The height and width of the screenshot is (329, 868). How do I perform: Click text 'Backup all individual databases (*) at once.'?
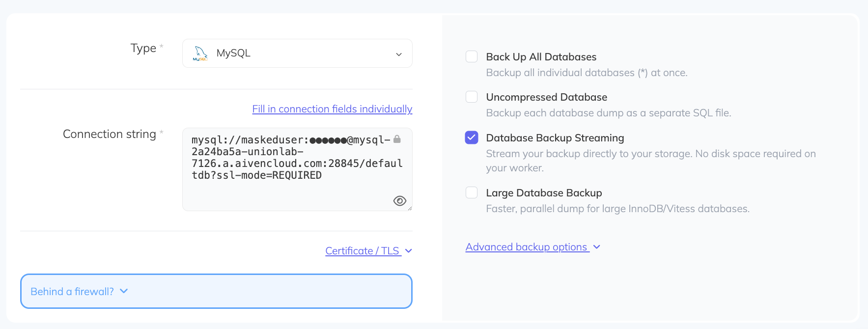click(587, 73)
